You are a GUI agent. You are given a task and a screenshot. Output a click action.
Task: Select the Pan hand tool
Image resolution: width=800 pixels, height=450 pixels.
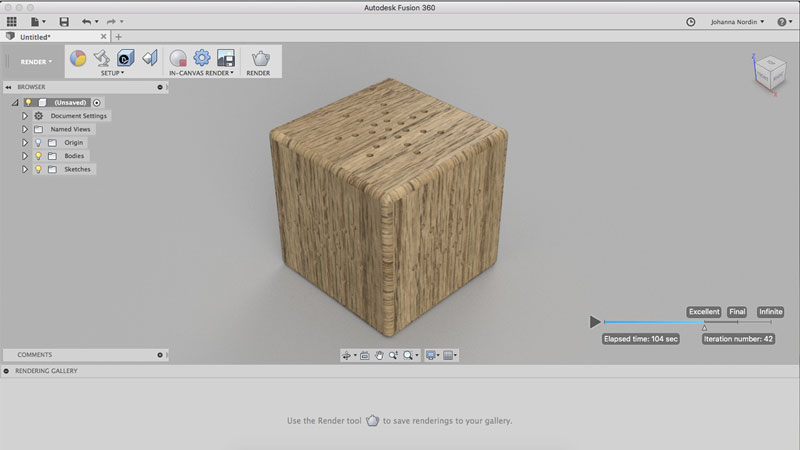pos(379,355)
